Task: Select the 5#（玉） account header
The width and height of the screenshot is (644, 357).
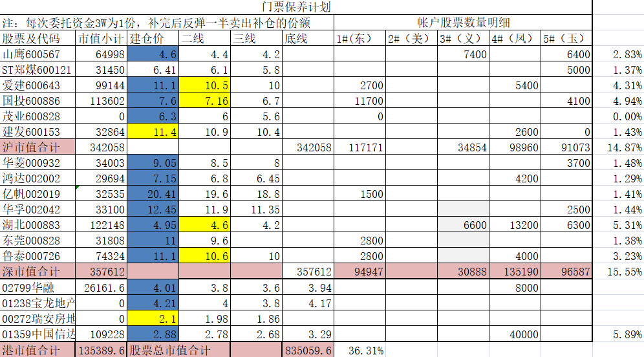Action: point(566,39)
